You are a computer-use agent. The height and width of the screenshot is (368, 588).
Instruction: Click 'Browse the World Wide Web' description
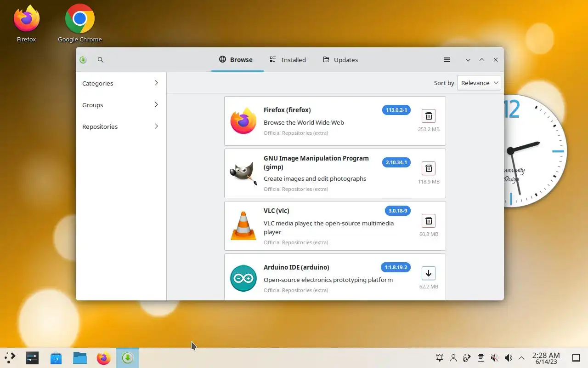[x=304, y=122]
